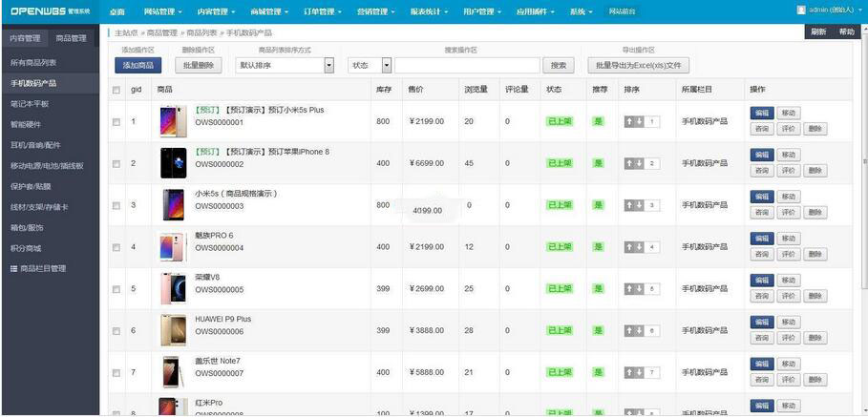Screen dimensions: 868x417
Task: Move product gid 1 up in sort order
Action: click(x=629, y=121)
